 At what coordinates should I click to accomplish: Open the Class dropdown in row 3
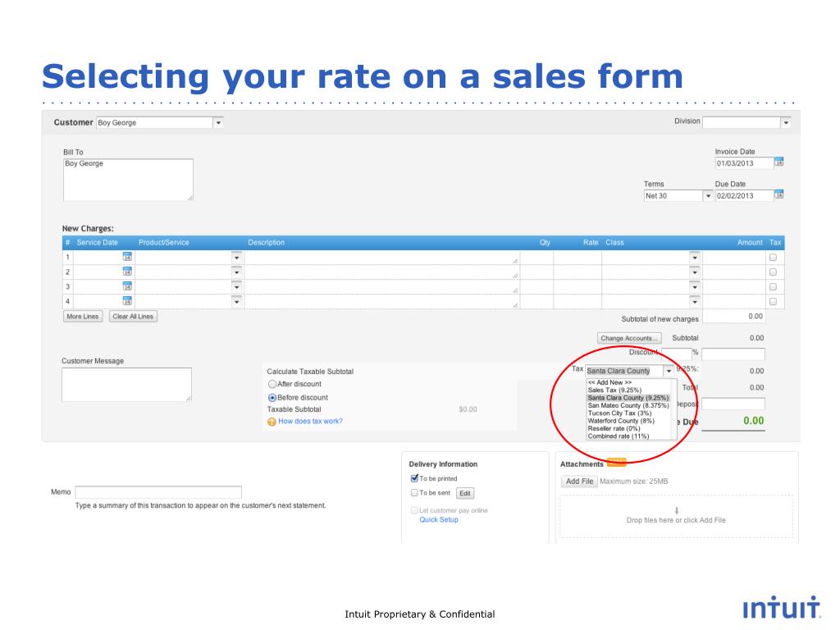(x=694, y=287)
